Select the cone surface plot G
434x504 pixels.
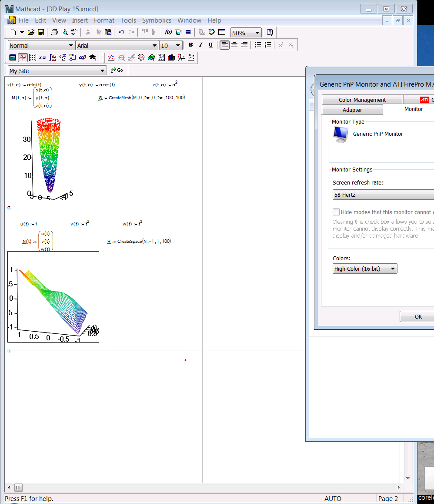point(48,159)
